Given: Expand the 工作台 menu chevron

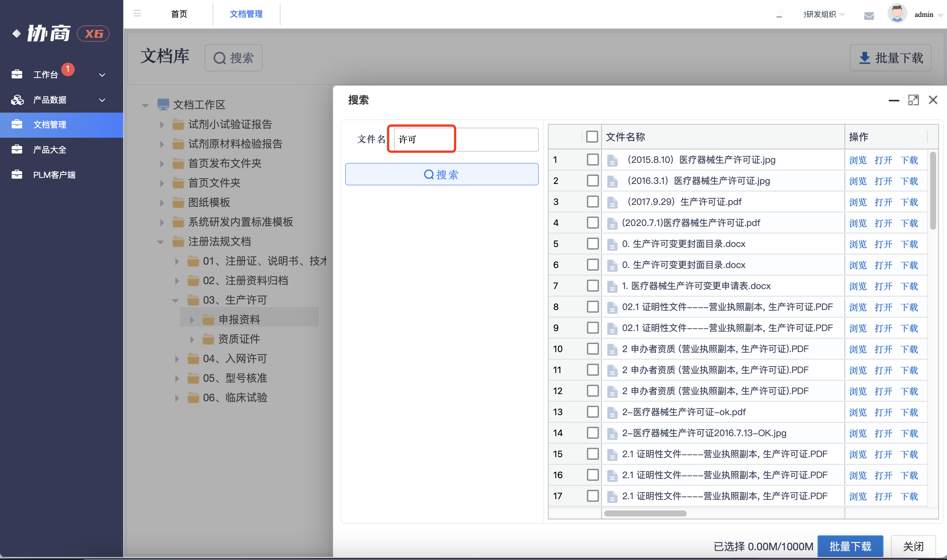Looking at the screenshot, I should (x=102, y=75).
